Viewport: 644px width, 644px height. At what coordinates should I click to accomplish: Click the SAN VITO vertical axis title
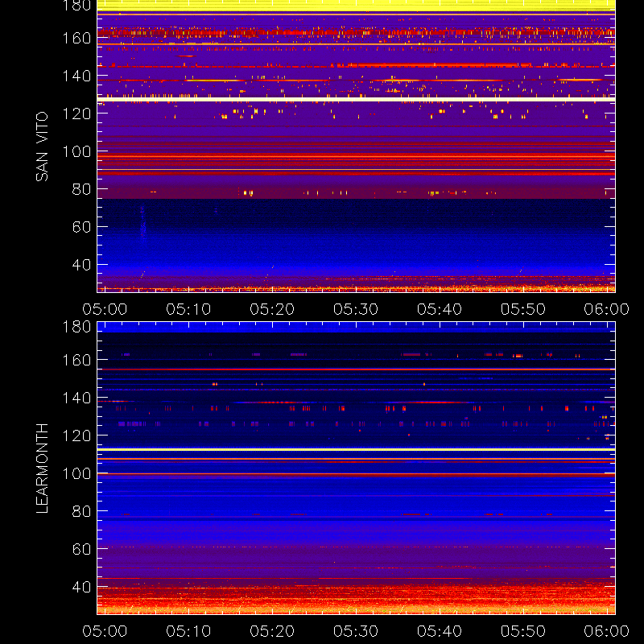(x=42, y=147)
